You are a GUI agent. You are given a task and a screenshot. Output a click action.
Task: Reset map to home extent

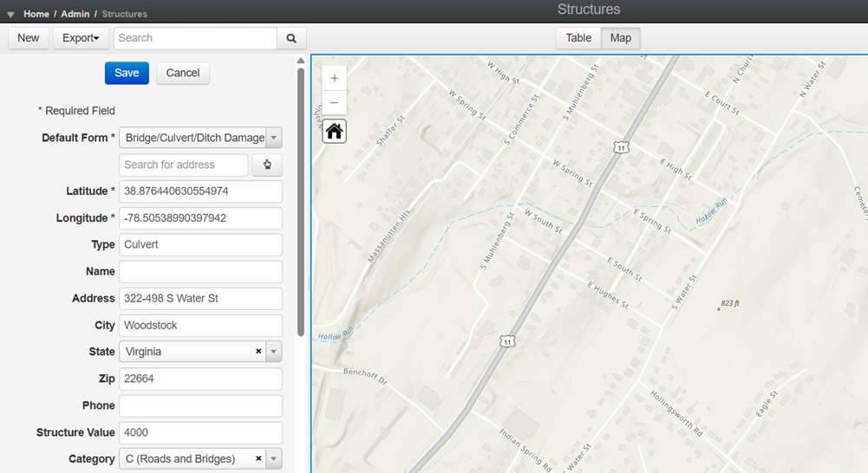point(335,132)
